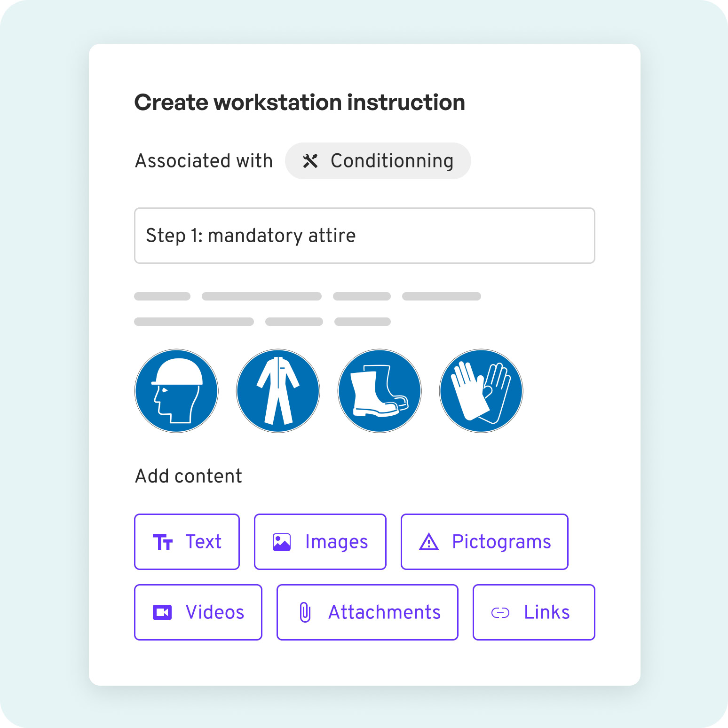Add Attachments to the instruction
The image size is (728, 728).
coord(367,612)
